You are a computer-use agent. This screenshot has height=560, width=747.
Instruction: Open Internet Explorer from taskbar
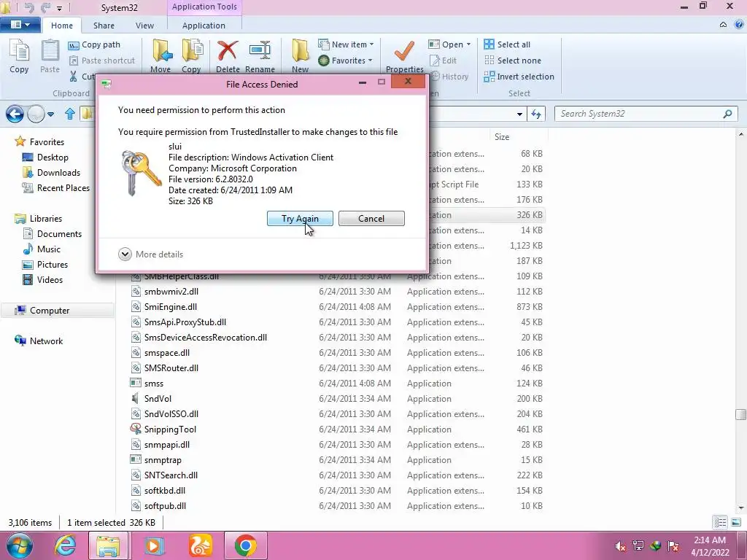click(65, 545)
